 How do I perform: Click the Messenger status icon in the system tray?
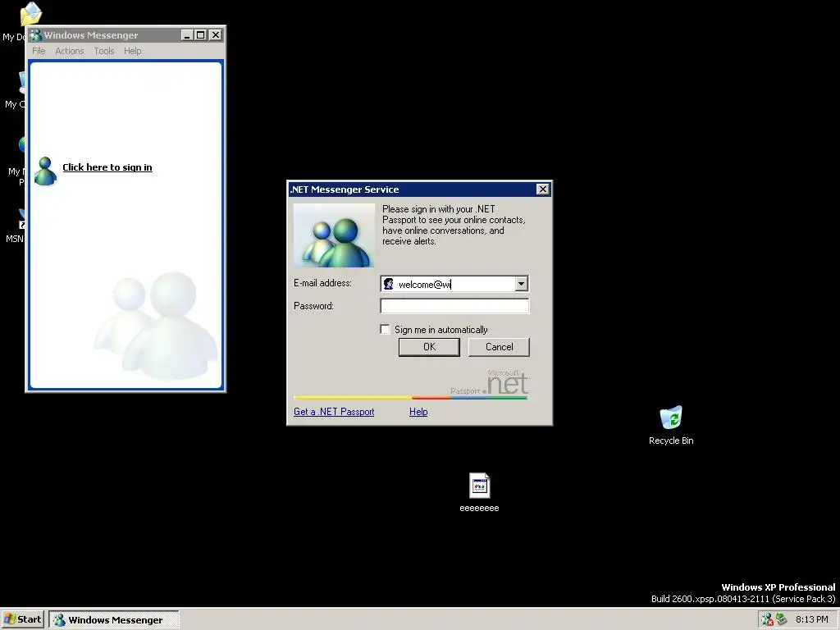click(767, 619)
